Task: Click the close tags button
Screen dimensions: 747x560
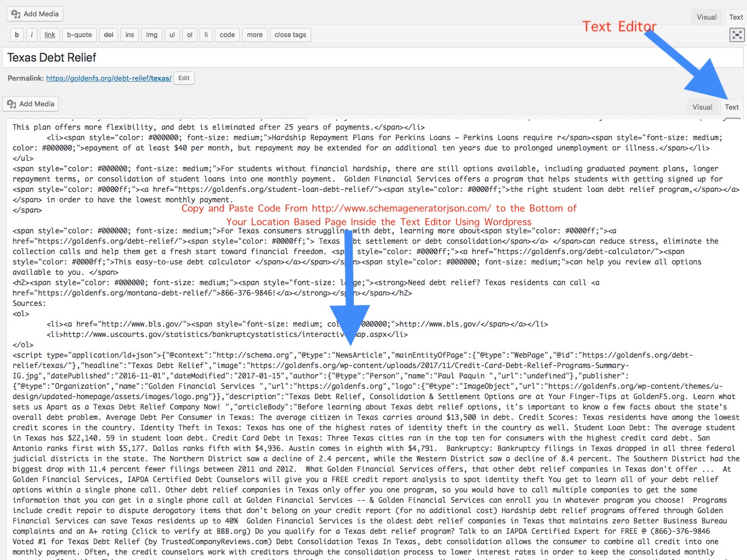Action: coord(290,35)
